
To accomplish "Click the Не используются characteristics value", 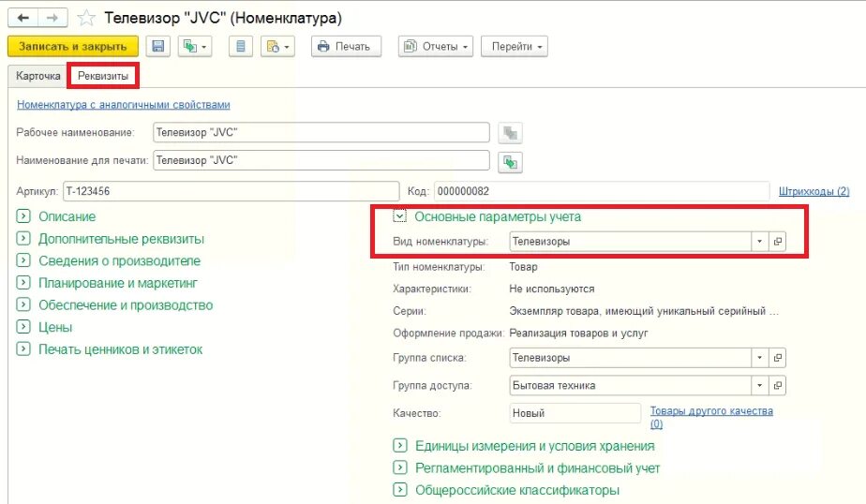I will [x=552, y=289].
